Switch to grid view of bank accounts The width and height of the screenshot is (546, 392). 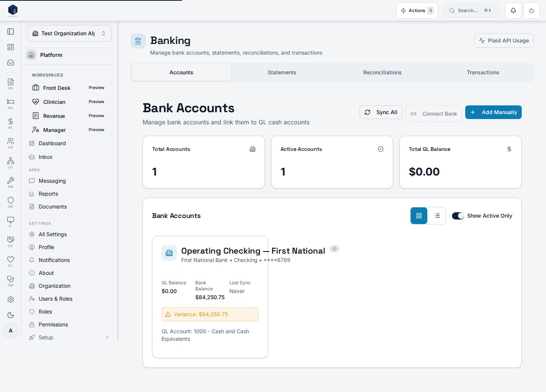[419, 216]
